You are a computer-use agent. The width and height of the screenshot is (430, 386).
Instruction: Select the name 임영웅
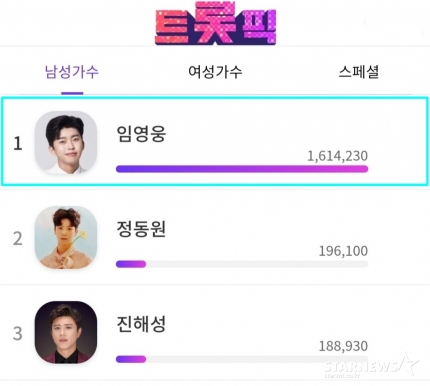click(x=141, y=134)
